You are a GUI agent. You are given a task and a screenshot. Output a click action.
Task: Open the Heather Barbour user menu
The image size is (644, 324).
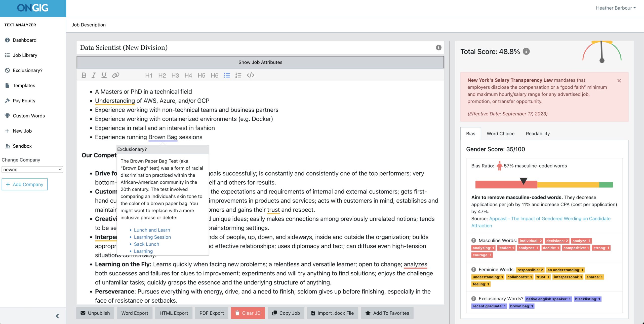coord(616,8)
